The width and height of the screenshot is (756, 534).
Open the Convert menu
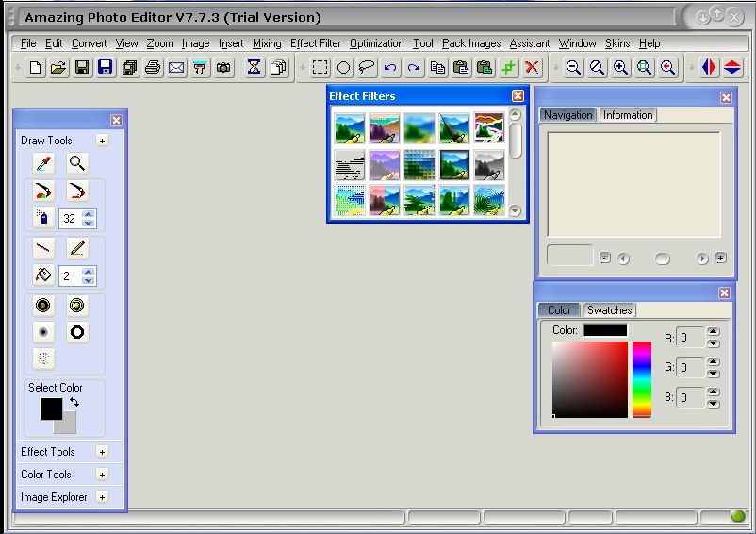click(90, 43)
